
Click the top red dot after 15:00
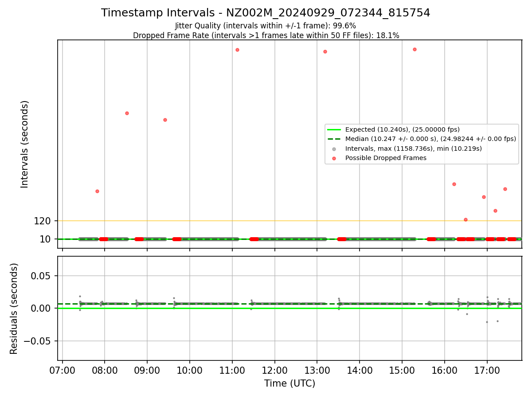[415, 49]
